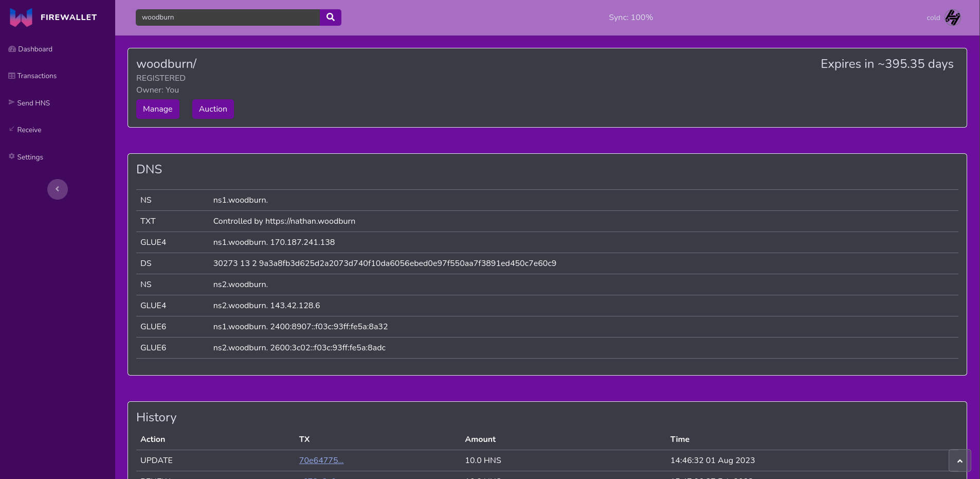This screenshot has height=479, width=980.
Task: Open transaction 70e64775 details
Action: pos(321,460)
